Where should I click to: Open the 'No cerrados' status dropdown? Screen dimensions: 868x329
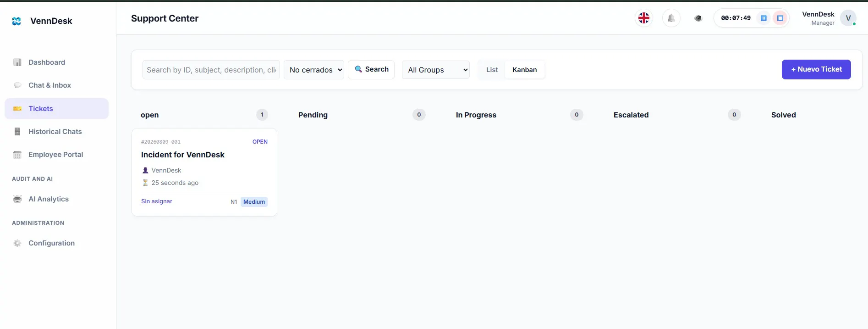[x=314, y=70]
